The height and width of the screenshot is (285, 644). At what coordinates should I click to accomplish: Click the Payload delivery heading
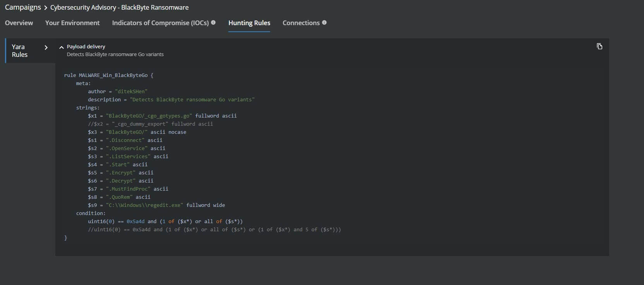pos(86,46)
